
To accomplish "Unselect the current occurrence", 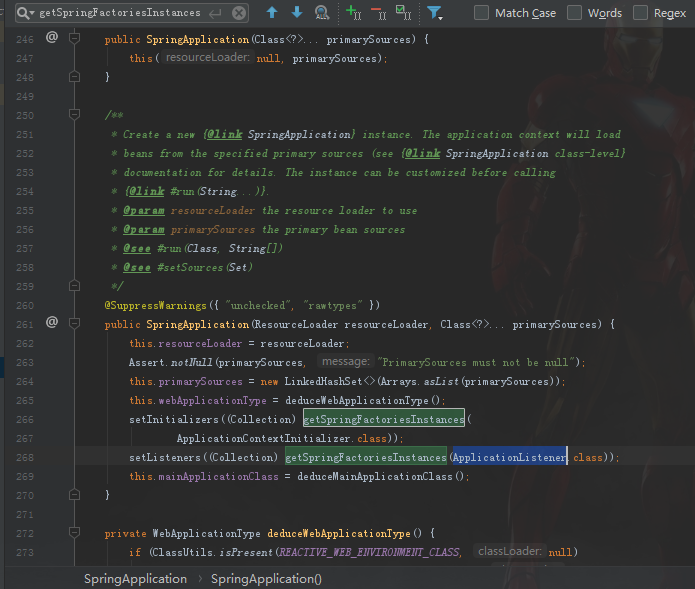I will click(378, 13).
